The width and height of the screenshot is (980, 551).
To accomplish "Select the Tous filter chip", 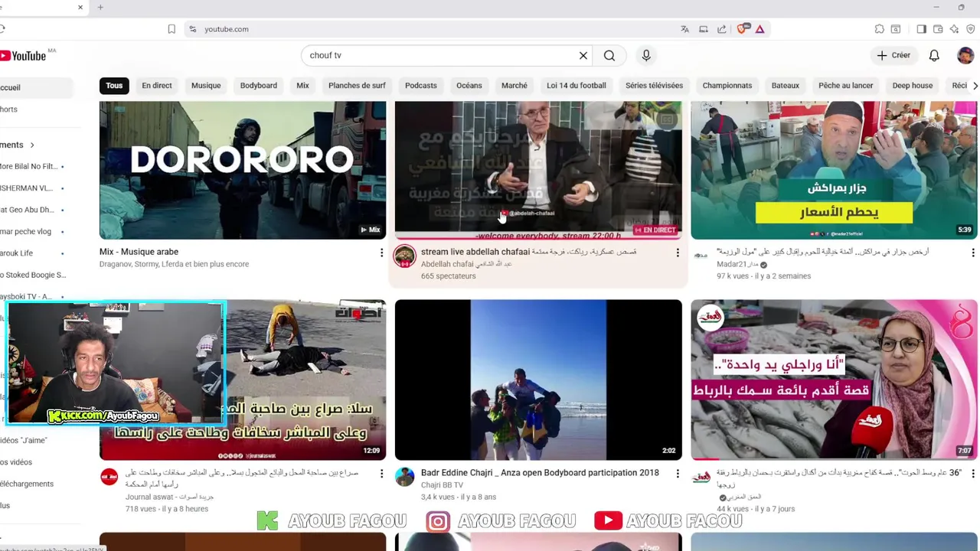I will (114, 86).
